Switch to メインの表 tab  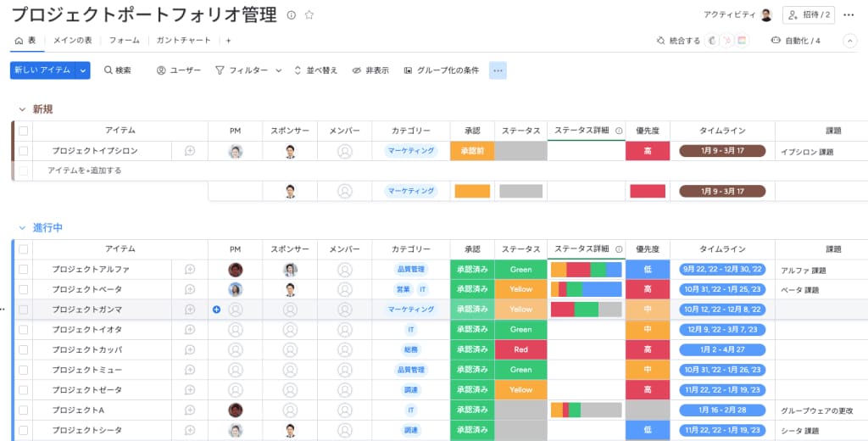pos(73,41)
